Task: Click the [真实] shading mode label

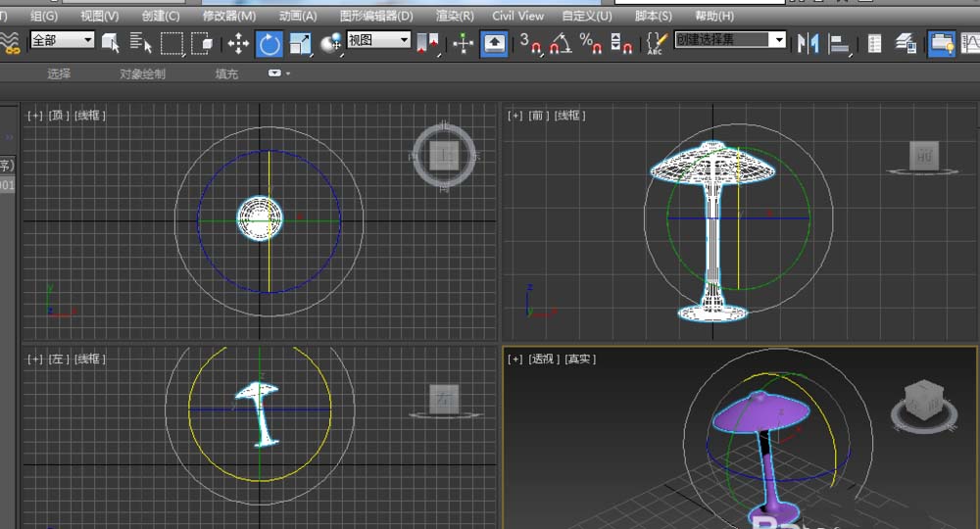Action: [x=580, y=360]
